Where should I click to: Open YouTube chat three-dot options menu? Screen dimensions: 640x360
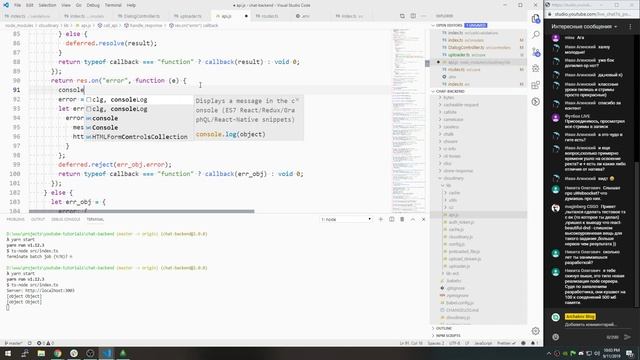click(630, 27)
